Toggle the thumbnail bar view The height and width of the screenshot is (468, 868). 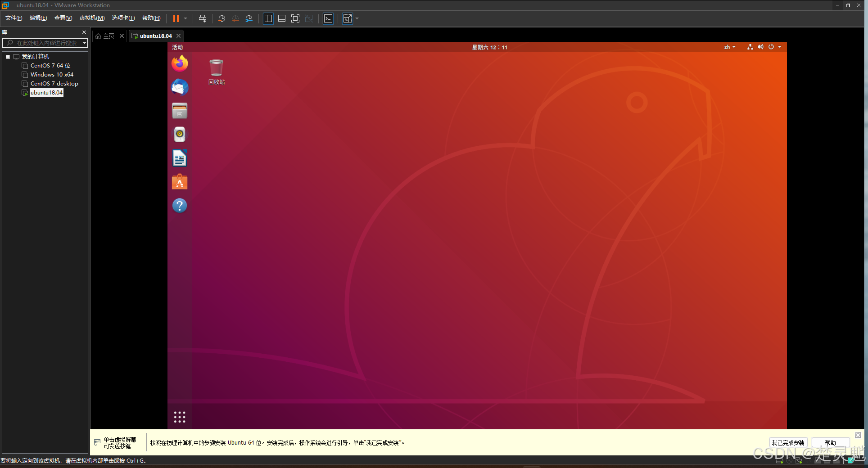coord(282,18)
